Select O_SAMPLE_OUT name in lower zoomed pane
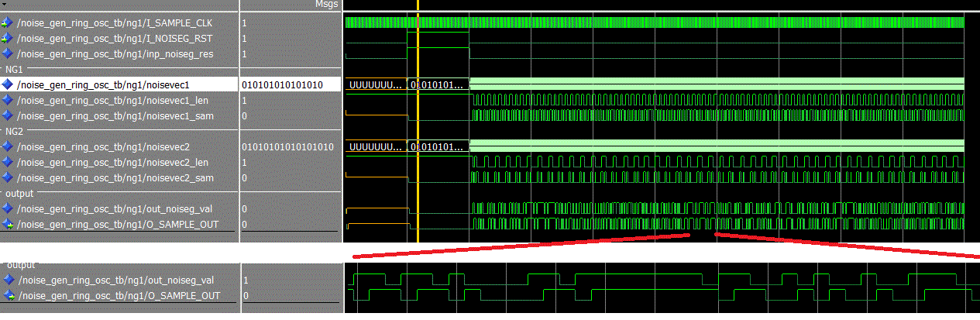Viewport: 980px width, 320px height. (x=119, y=295)
